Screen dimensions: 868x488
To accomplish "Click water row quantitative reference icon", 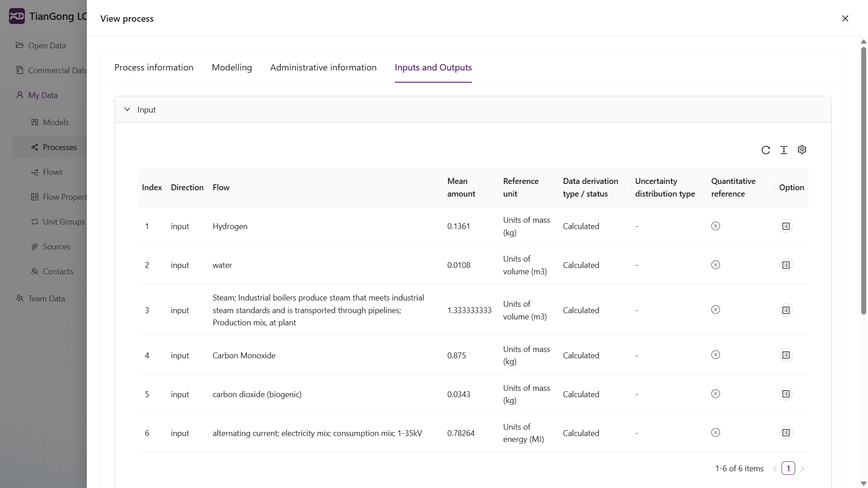I will pyautogui.click(x=715, y=265).
